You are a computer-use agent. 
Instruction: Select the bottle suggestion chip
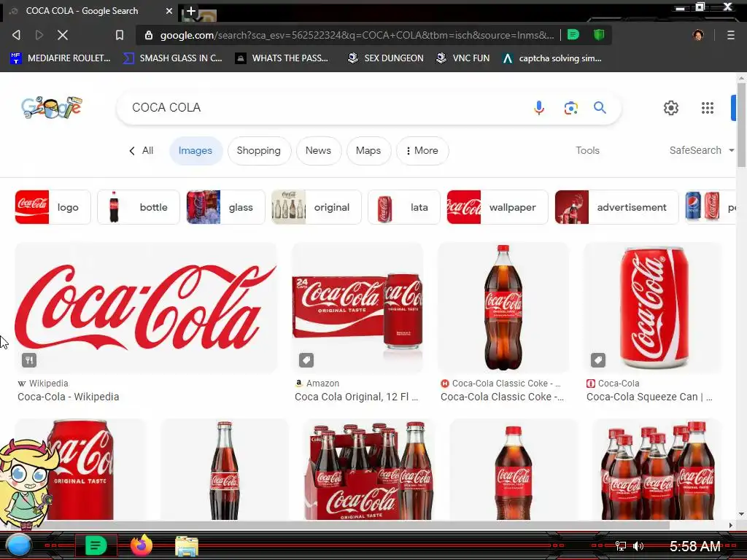pyautogui.click(x=138, y=207)
